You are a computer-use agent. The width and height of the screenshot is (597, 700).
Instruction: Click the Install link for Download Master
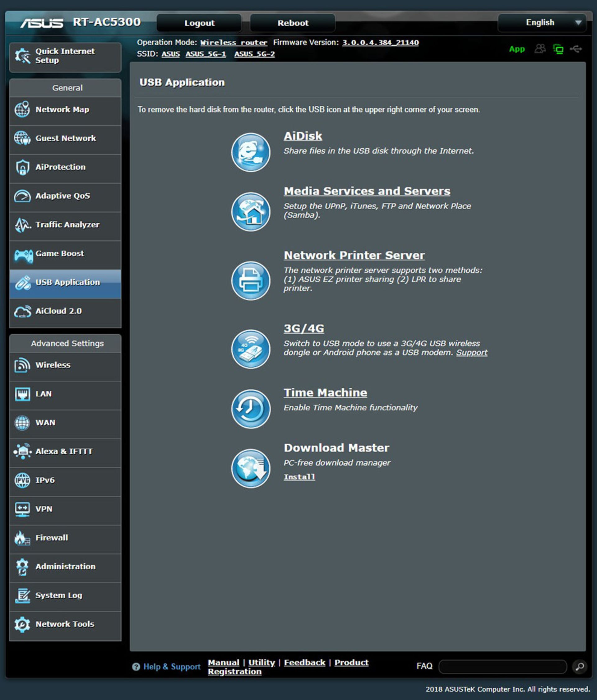[x=299, y=477]
